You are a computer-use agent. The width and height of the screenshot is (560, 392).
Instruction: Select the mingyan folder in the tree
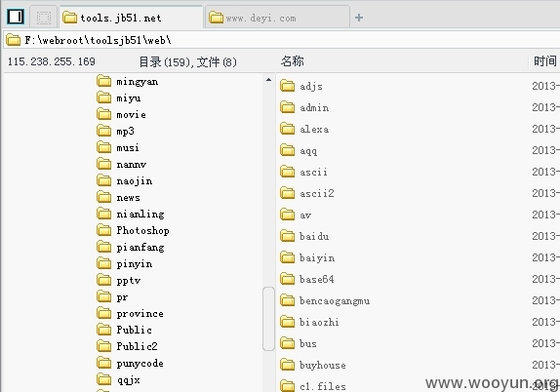click(x=127, y=81)
